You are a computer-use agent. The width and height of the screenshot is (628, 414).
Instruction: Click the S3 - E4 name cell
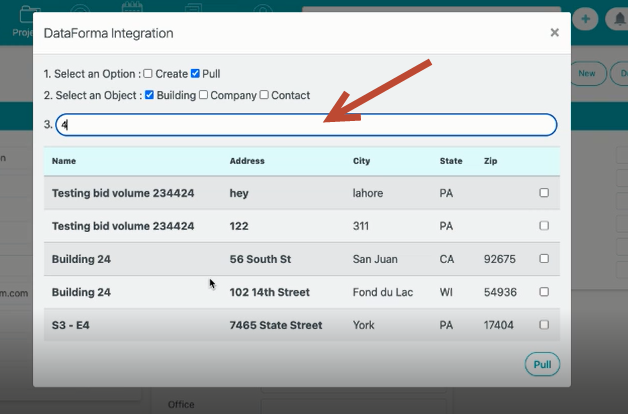(x=70, y=325)
